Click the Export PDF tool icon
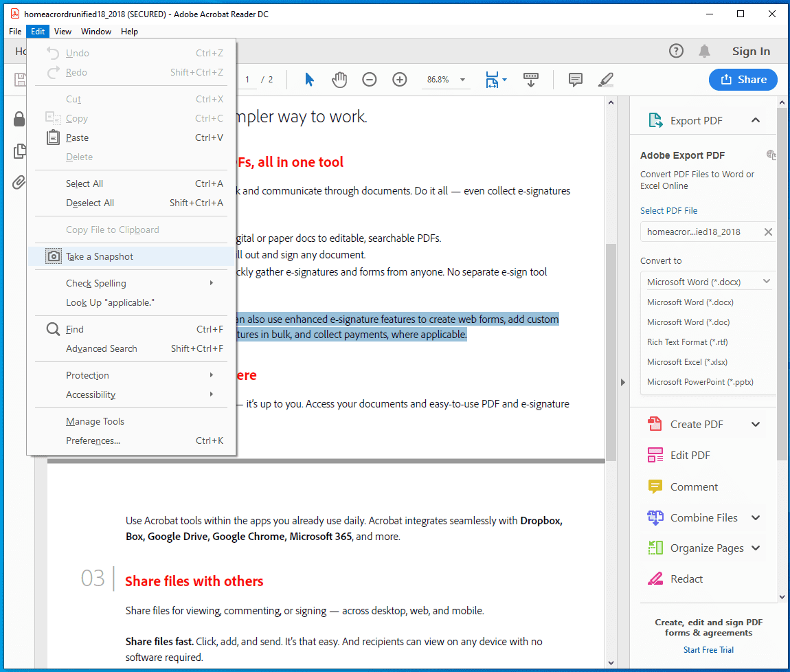The image size is (790, 672). tap(655, 120)
